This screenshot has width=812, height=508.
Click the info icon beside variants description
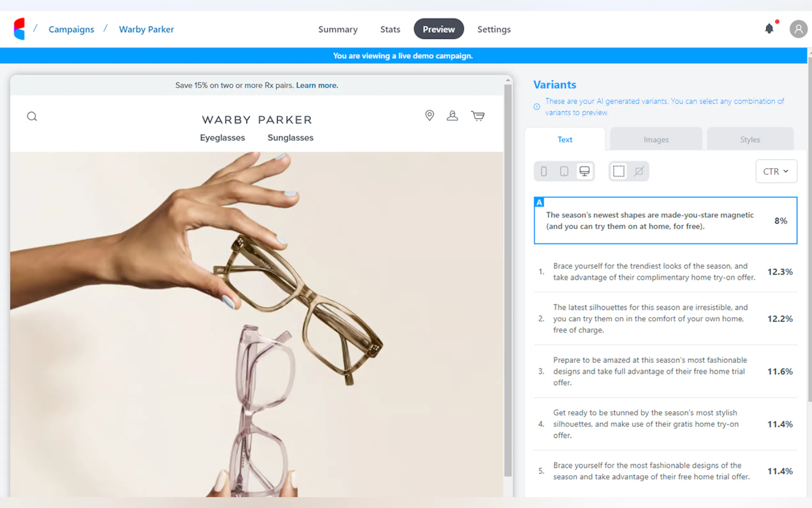tap(537, 107)
